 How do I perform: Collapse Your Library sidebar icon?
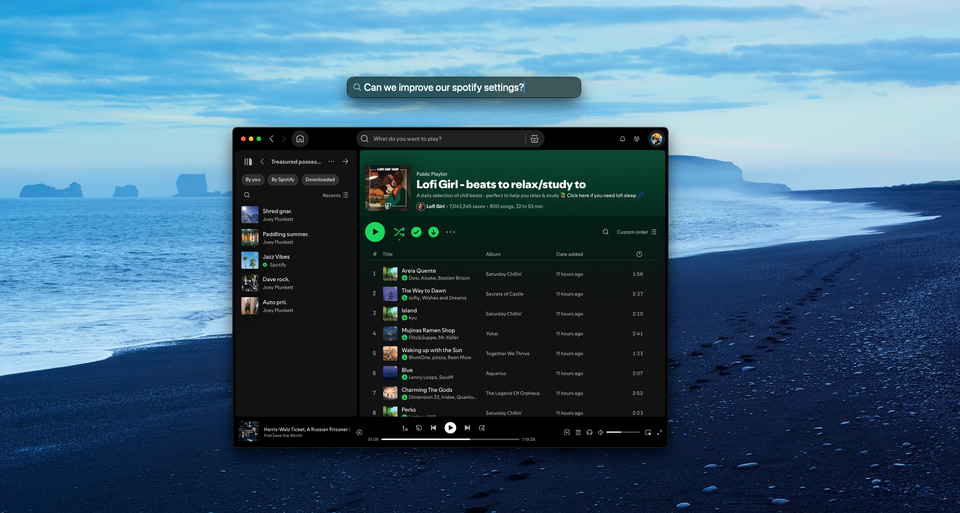248,162
